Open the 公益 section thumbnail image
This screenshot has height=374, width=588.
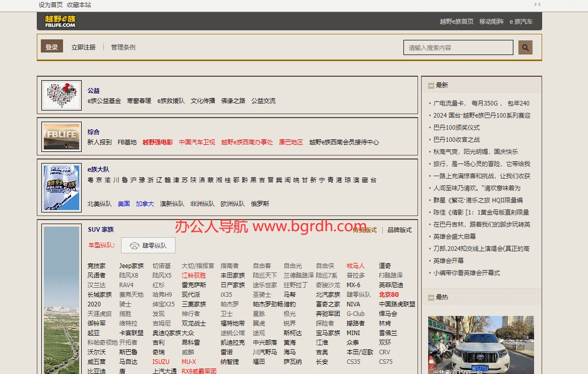(62, 95)
